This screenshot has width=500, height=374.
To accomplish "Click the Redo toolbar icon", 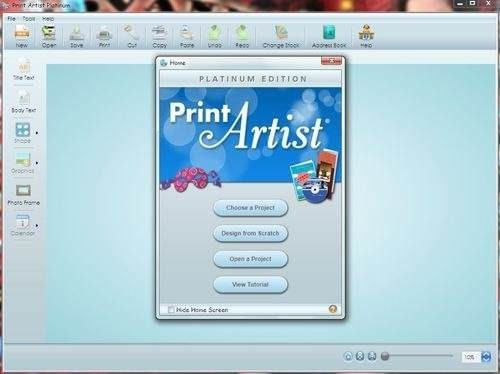I will pyautogui.click(x=242, y=36).
